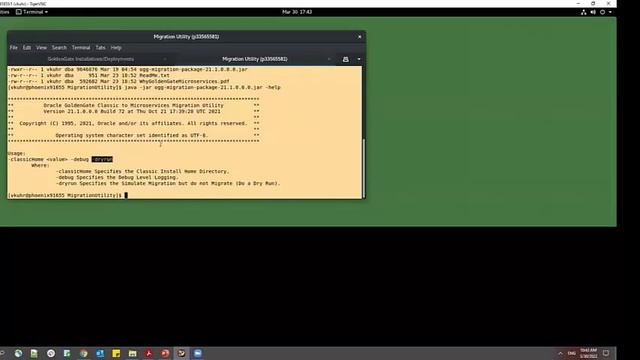Image resolution: width=640 pixels, height=360 pixels.
Task: Click the Oracle GoldenGate banner title line
Action: [133, 105]
